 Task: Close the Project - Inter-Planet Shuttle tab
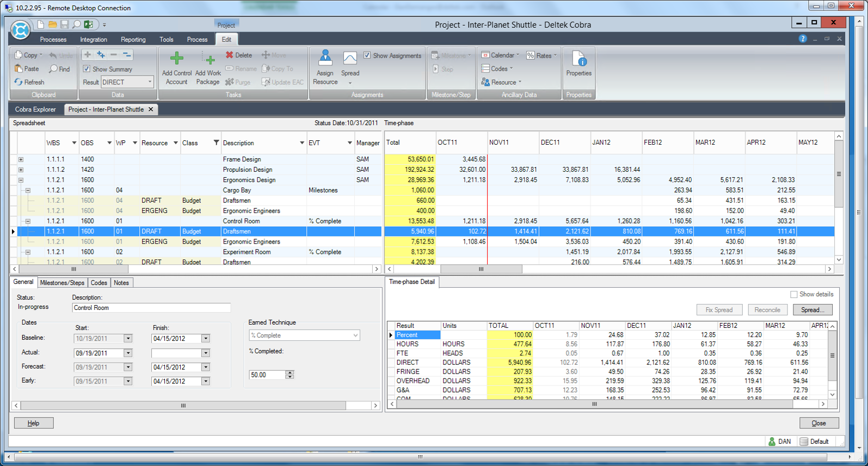(151, 109)
